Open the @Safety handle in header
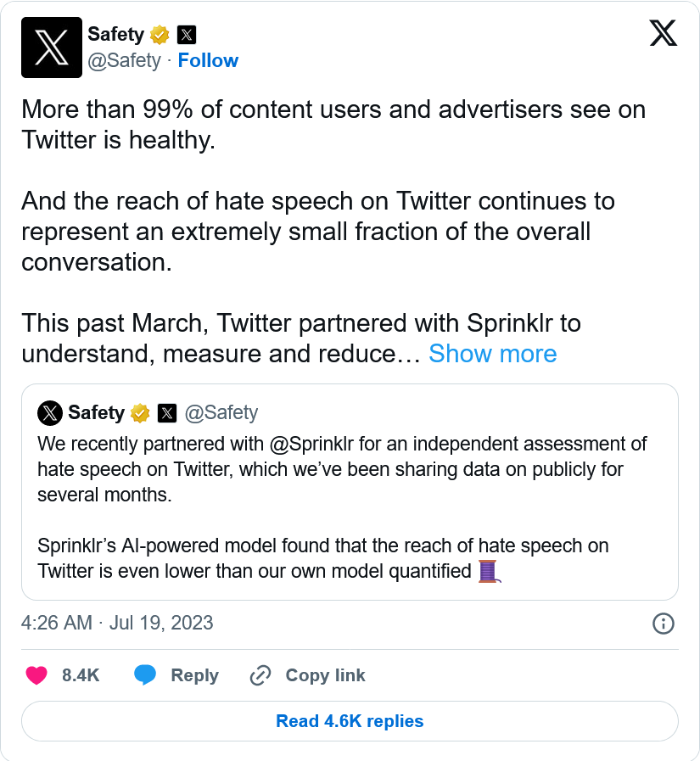This screenshot has width=700, height=761. [x=124, y=60]
